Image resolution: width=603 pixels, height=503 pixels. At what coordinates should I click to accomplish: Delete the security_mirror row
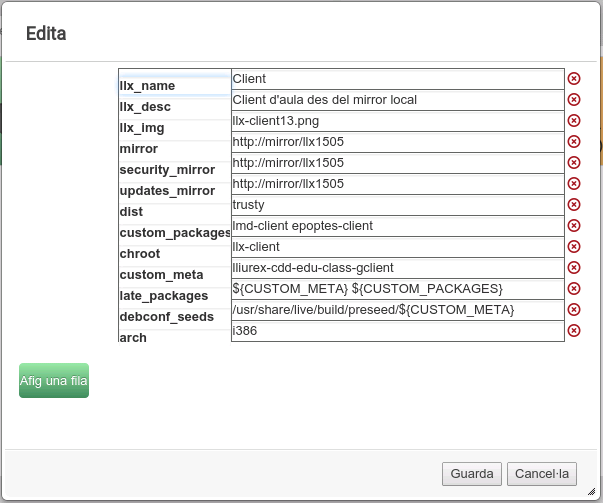(x=574, y=163)
